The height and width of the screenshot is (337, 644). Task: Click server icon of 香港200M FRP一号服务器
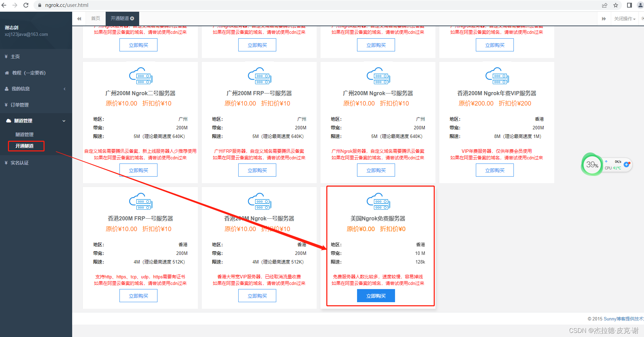141,201
